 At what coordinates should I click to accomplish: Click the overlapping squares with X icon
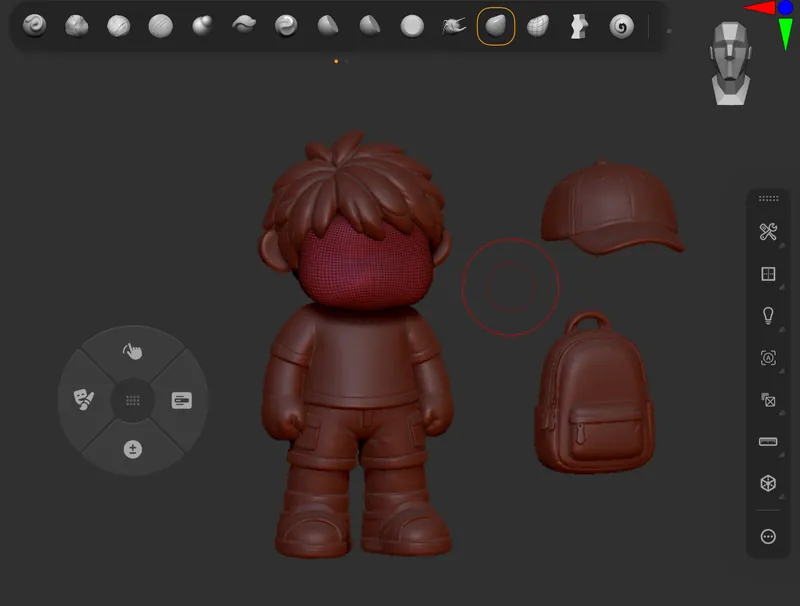pyautogui.click(x=768, y=400)
